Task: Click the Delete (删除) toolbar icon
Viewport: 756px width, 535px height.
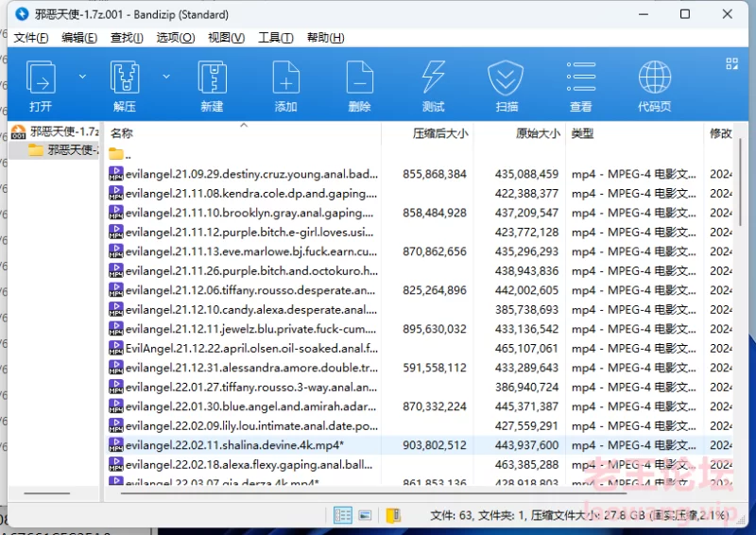Action: pyautogui.click(x=360, y=78)
